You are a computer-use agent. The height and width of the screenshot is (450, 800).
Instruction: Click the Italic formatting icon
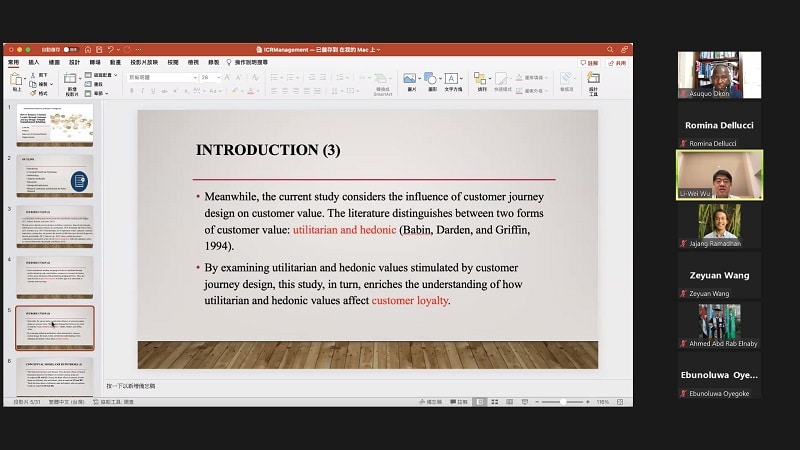click(143, 91)
